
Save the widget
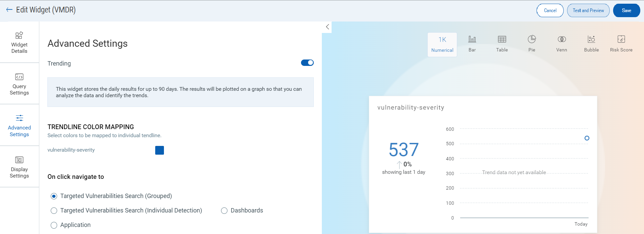(x=627, y=10)
